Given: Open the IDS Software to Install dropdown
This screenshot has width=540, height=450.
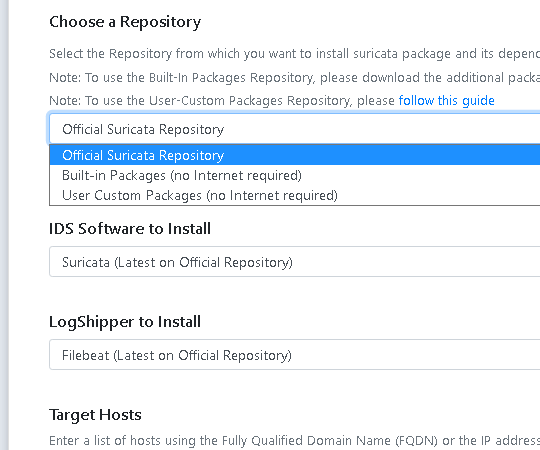Looking at the screenshot, I should (x=294, y=262).
